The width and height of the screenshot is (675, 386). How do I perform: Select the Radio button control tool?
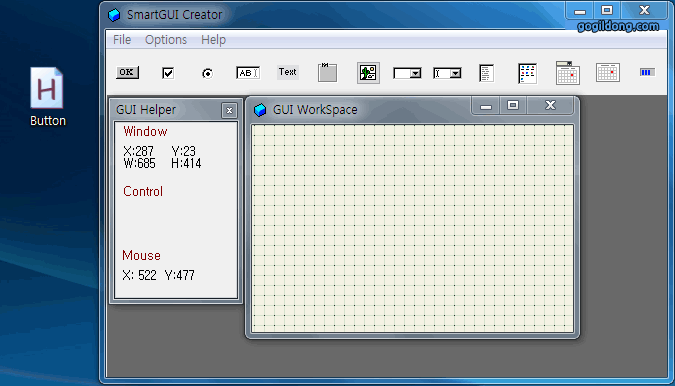tap(207, 73)
